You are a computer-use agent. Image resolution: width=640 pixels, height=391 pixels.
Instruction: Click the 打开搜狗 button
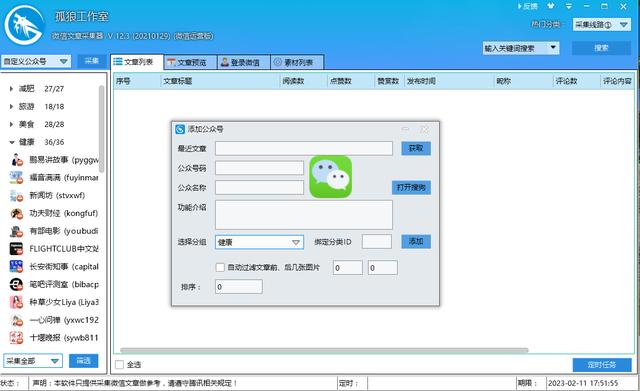(411, 187)
